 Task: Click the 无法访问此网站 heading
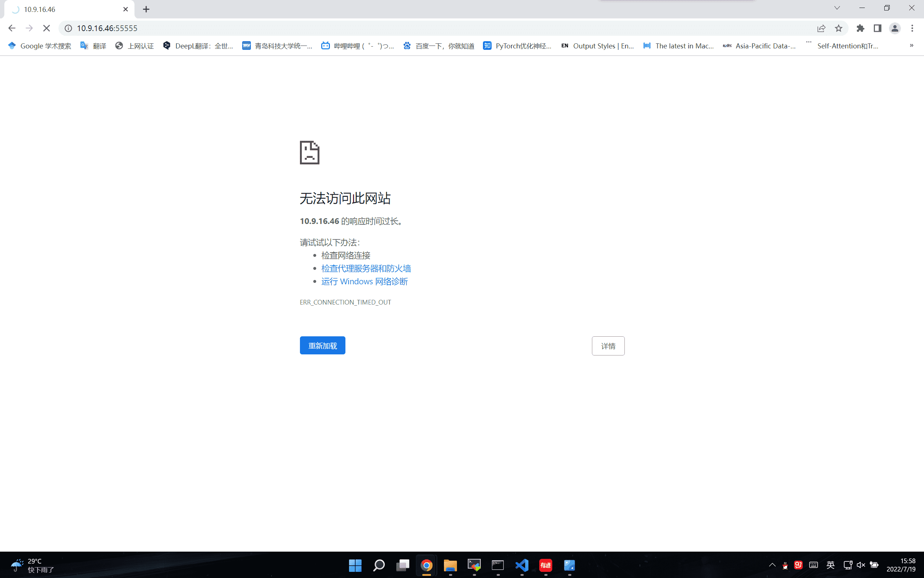tap(345, 198)
